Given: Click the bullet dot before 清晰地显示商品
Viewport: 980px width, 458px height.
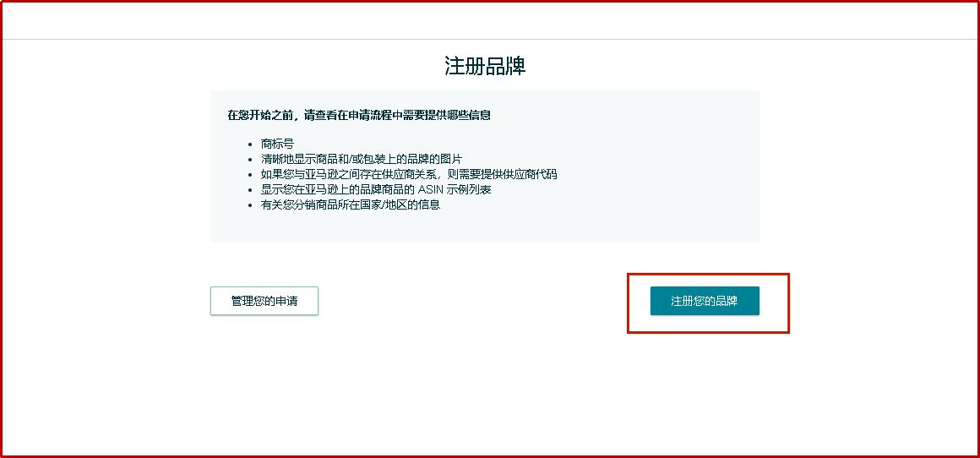Looking at the screenshot, I should 250,160.
